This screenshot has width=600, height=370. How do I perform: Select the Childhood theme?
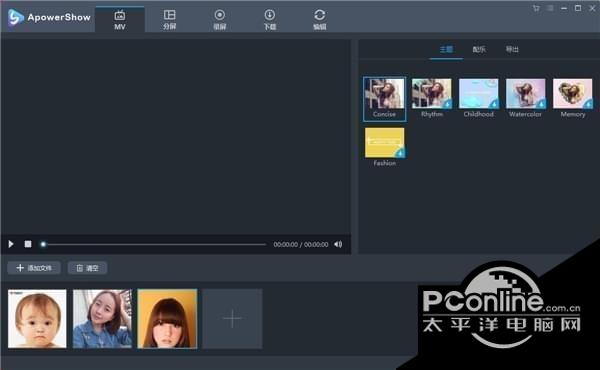point(479,98)
